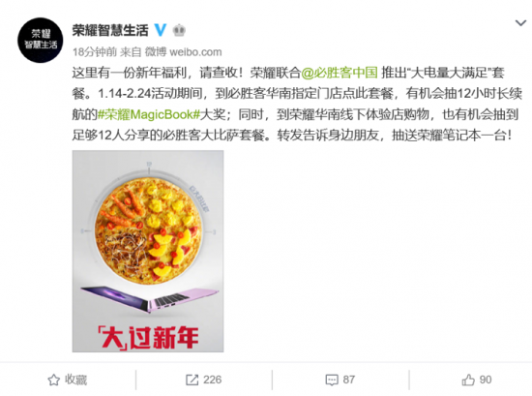Open the 微博 weibo.com source link
Screen dimensions: 532x396
tap(183, 52)
